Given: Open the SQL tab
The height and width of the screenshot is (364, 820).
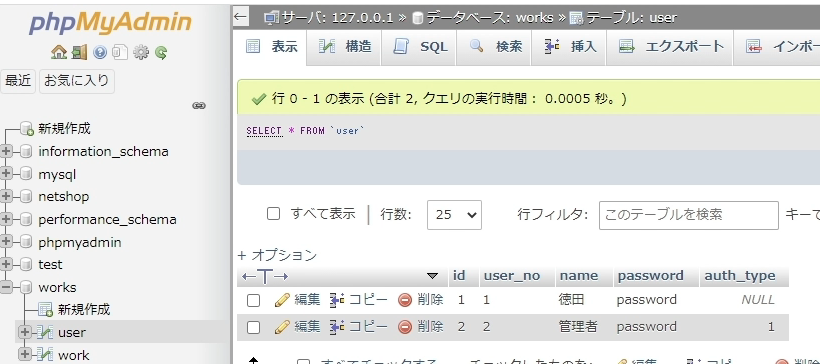Looking at the screenshot, I should [419, 47].
